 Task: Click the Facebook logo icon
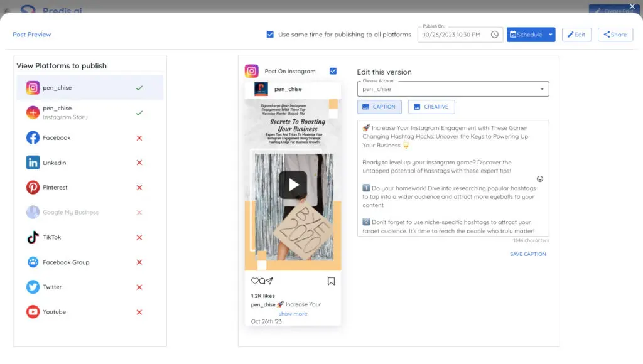[x=33, y=137]
